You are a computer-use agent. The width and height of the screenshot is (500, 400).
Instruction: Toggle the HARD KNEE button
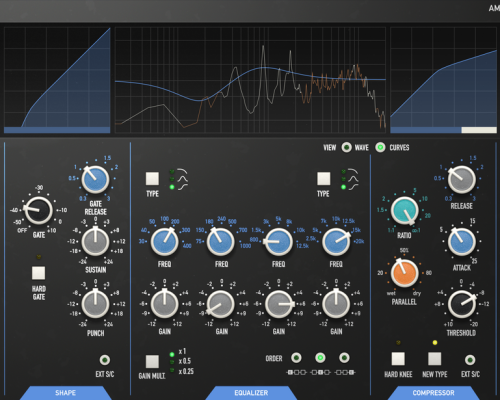[x=398, y=359]
